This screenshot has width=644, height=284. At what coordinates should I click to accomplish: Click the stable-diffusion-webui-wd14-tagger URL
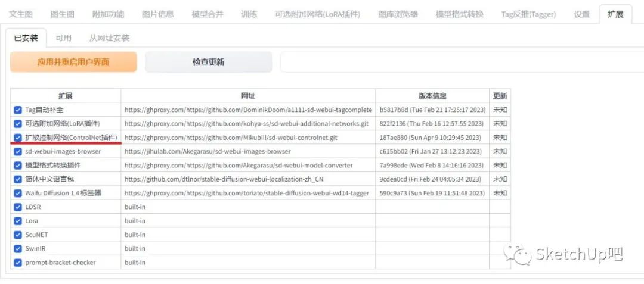point(247,193)
